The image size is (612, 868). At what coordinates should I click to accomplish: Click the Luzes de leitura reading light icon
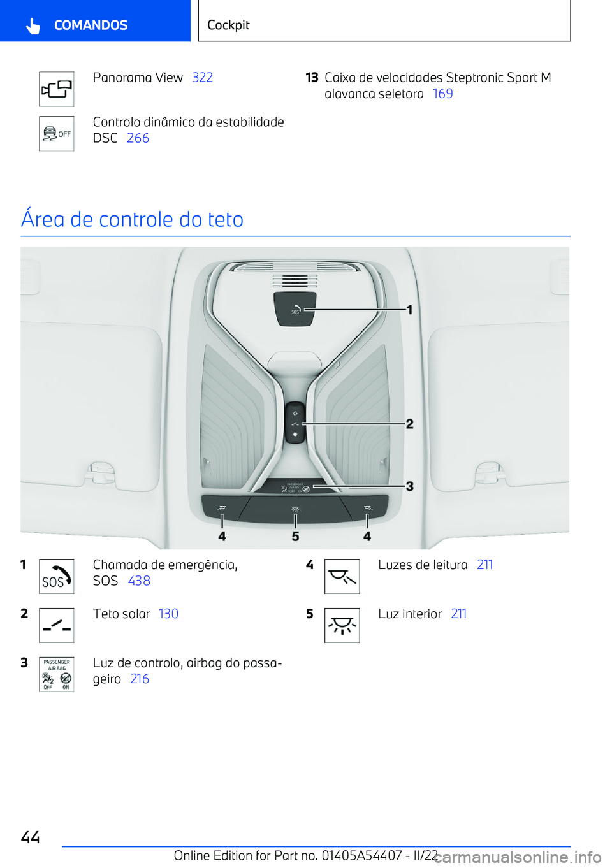click(x=342, y=576)
